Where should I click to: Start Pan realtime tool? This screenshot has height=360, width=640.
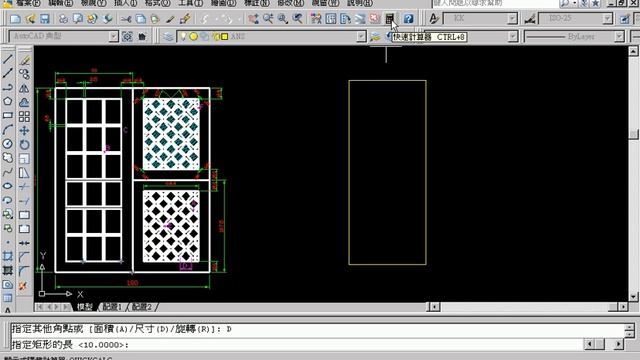[253, 18]
